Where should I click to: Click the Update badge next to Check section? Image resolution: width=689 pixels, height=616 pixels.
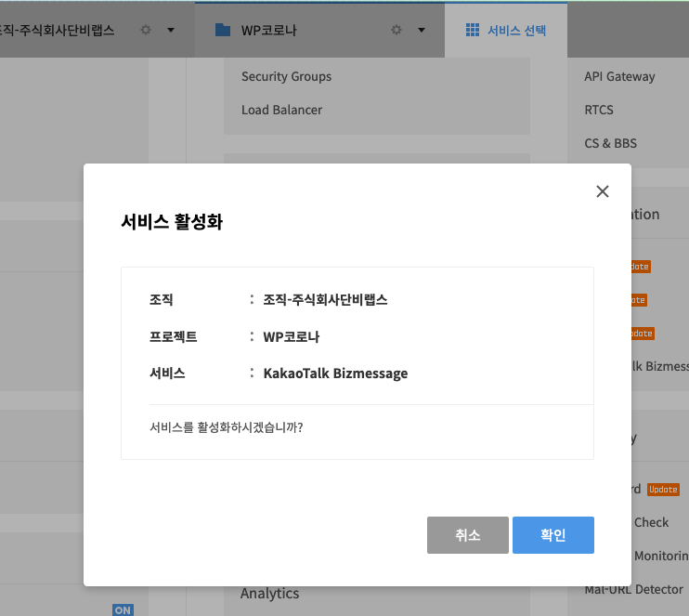[663, 490]
